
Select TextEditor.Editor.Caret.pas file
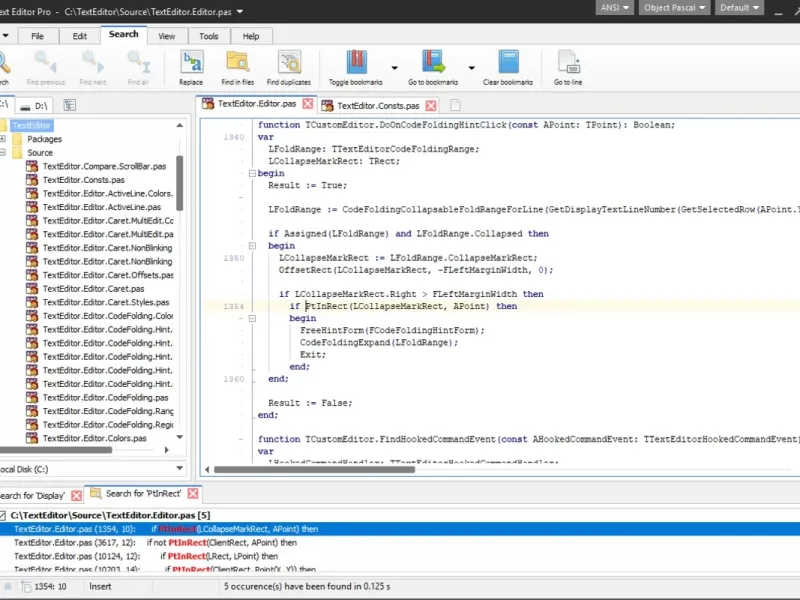[x=93, y=289]
